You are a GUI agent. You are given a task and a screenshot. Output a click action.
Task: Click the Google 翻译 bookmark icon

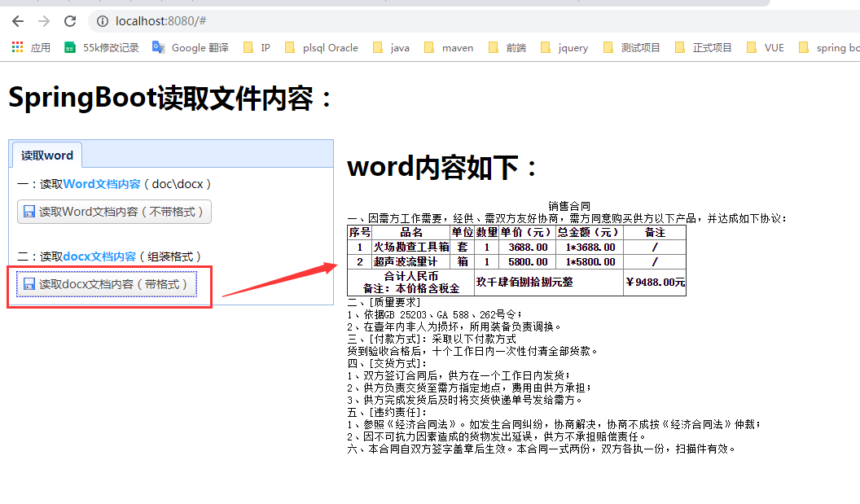point(158,47)
